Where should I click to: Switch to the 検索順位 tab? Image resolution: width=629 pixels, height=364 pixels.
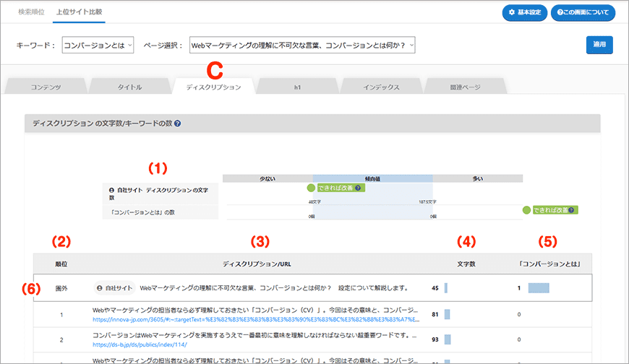[30, 12]
